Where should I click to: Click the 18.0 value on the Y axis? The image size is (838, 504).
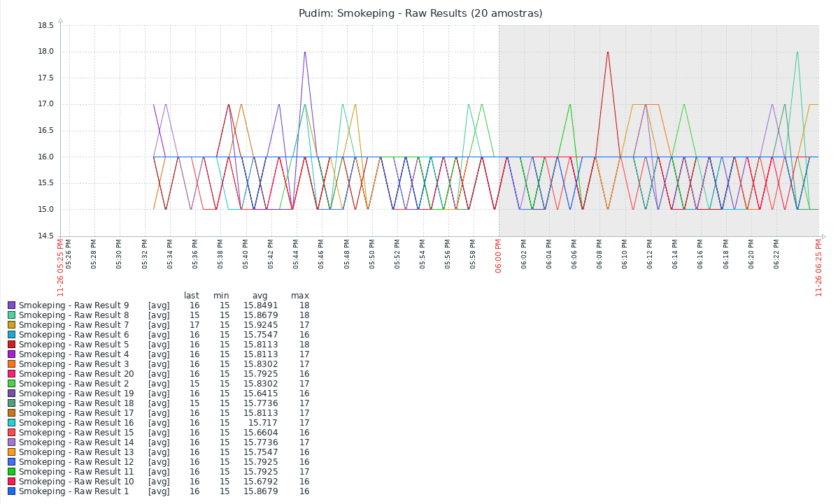coord(45,52)
